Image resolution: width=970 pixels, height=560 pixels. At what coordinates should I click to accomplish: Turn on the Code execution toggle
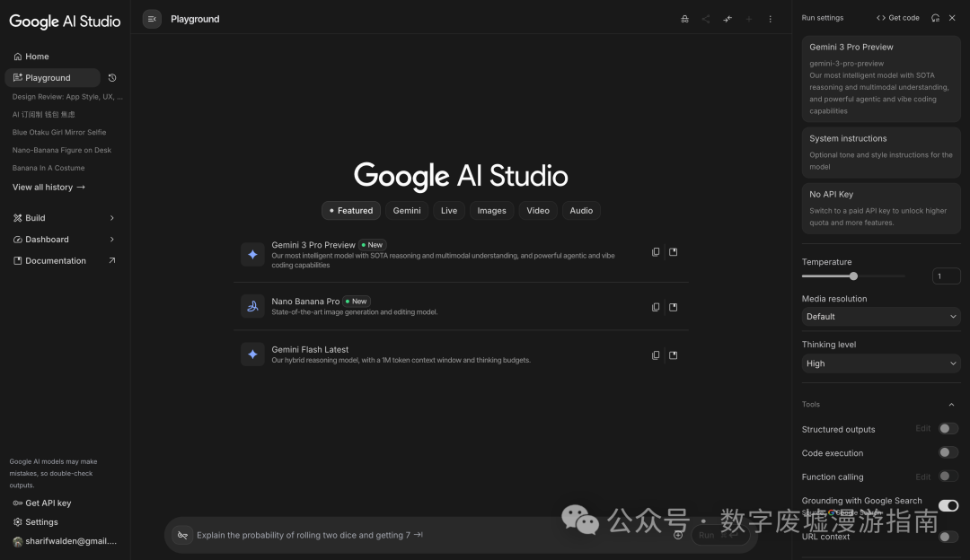click(x=948, y=452)
